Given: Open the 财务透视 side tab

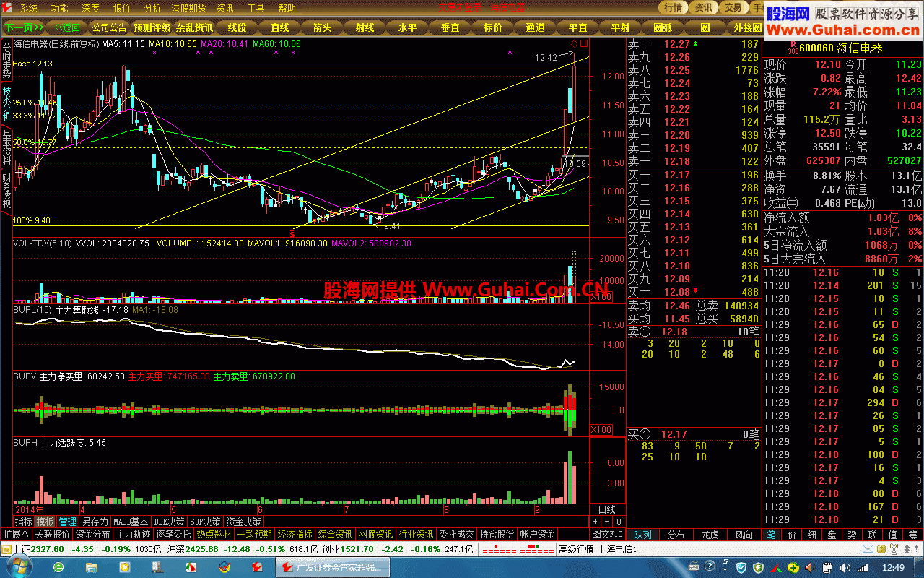Looking at the screenshot, I should [6, 189].
